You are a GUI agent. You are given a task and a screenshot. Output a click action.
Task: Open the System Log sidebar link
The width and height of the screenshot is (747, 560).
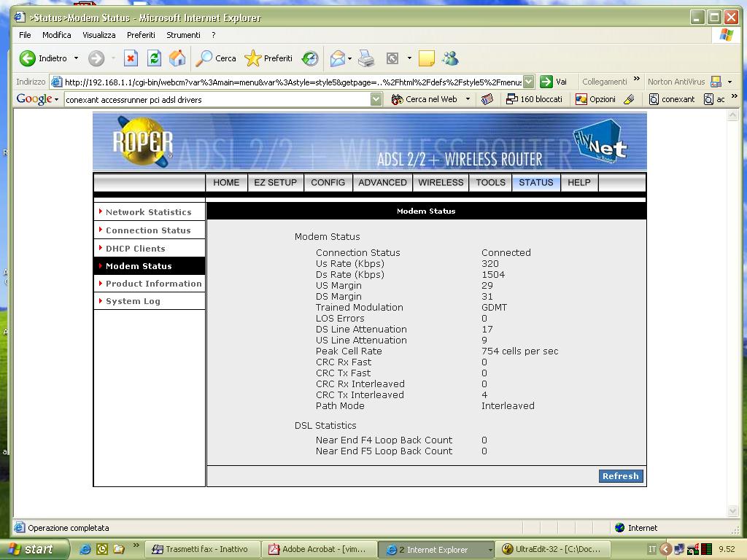click(133, 301)
